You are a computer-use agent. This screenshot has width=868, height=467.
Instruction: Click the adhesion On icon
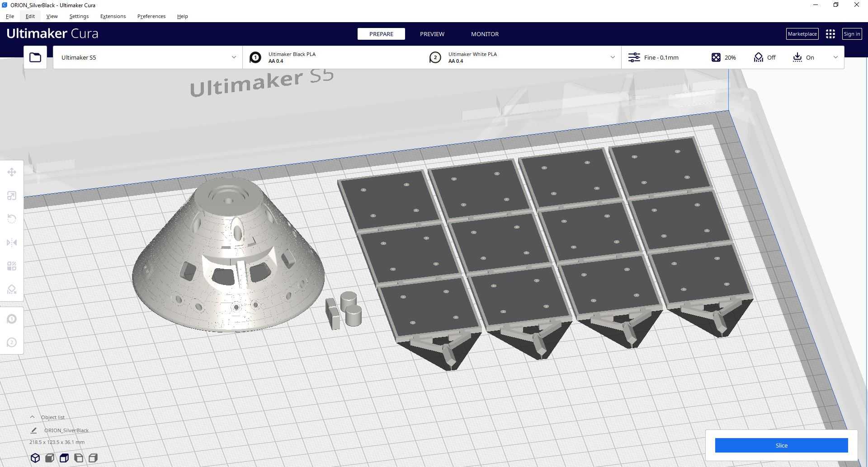tap(797, 57)
